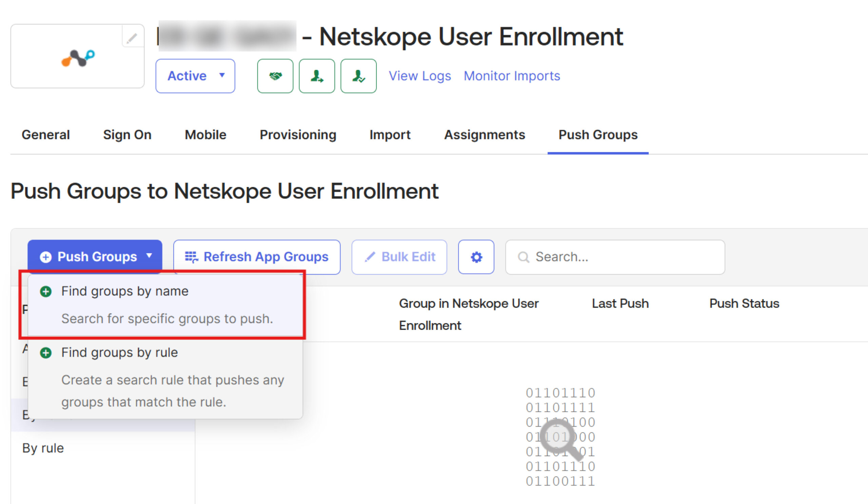Viewport: 868px width, 504px height.
Task: Open the gear settings button
Action: [x=476, y=257]
